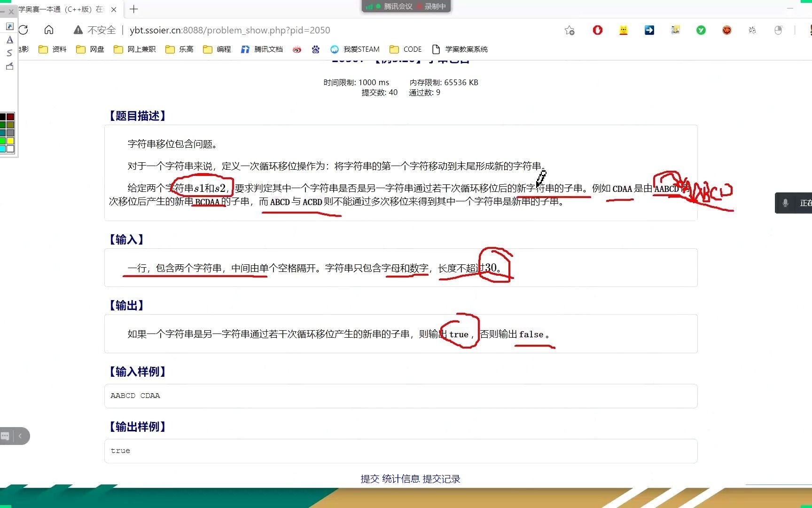Open the CODE bookmarks folder
This screenshot has height=508, width=812.
click(x=405, y=49)
